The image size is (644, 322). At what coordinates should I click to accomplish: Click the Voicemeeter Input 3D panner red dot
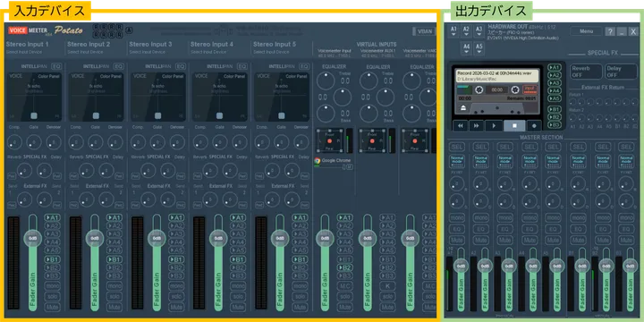pos(329,141)
